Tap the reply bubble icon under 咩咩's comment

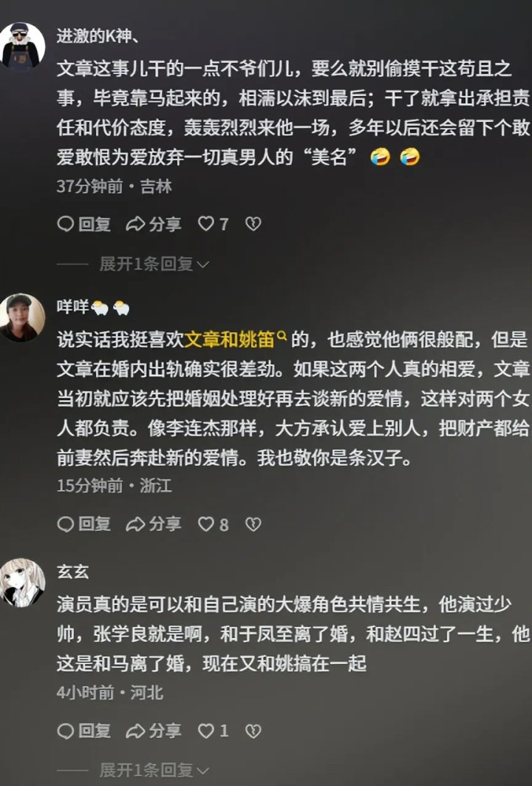pyautogui.click(x=66, y=524)
